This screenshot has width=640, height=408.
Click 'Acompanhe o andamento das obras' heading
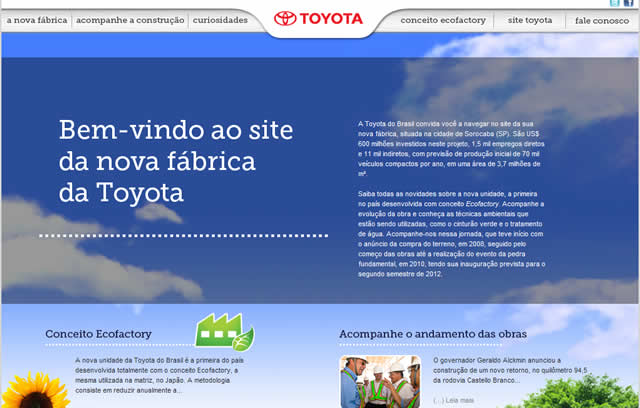point(432,333)
